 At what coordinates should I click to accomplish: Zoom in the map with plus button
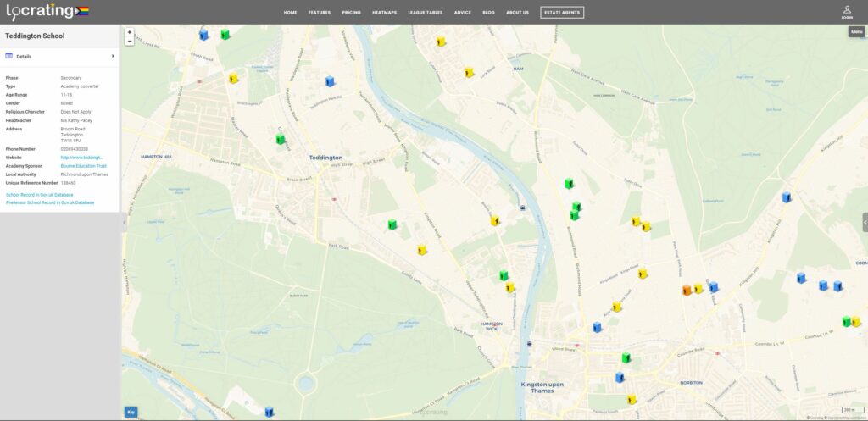tap(130, 32)
